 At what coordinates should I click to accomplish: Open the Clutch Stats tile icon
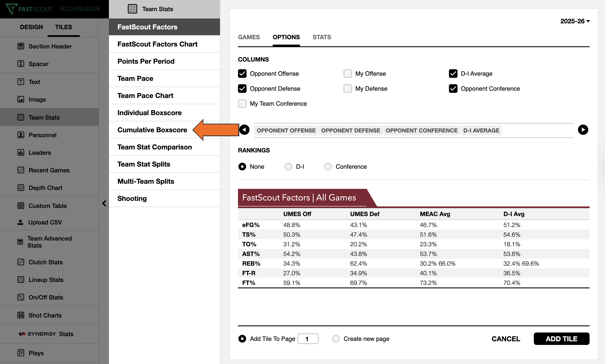tap(21, 262)
